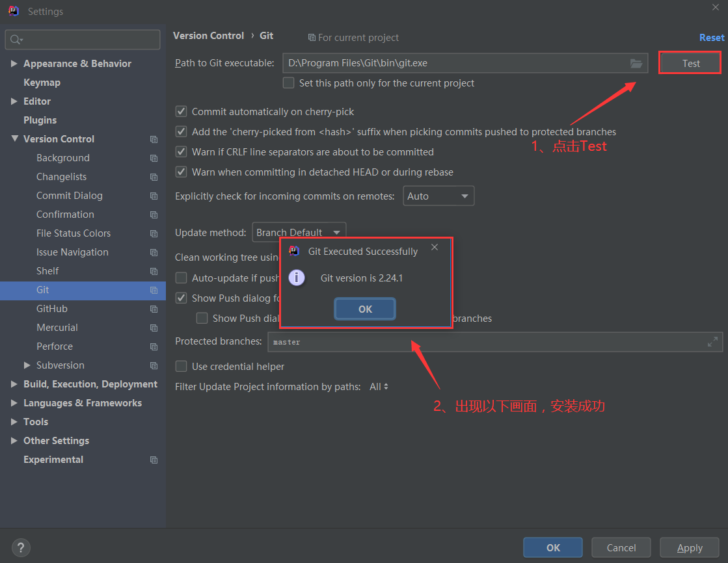The width and height of the screenshot is (728, 563).
Task: Click the project-level icon beside Shelf
Action: coord(154,271)
